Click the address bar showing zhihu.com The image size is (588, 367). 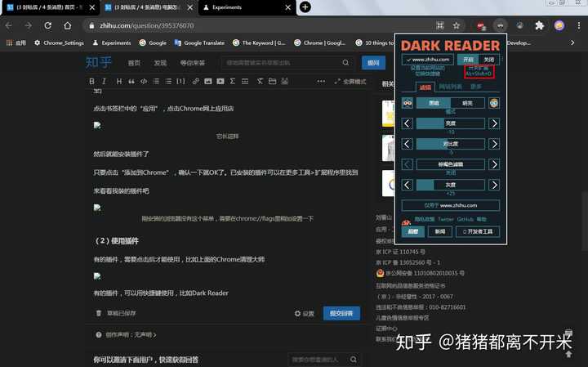(x=259, y=25)
